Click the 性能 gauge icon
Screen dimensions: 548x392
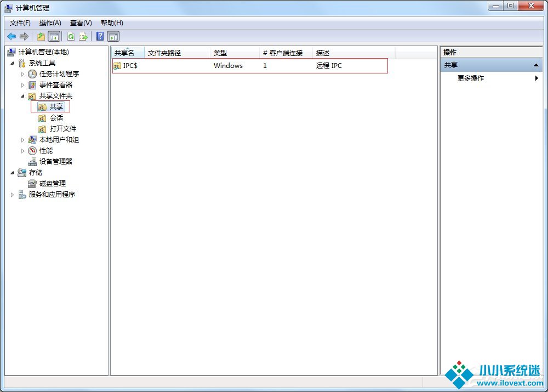click(32, 151)
